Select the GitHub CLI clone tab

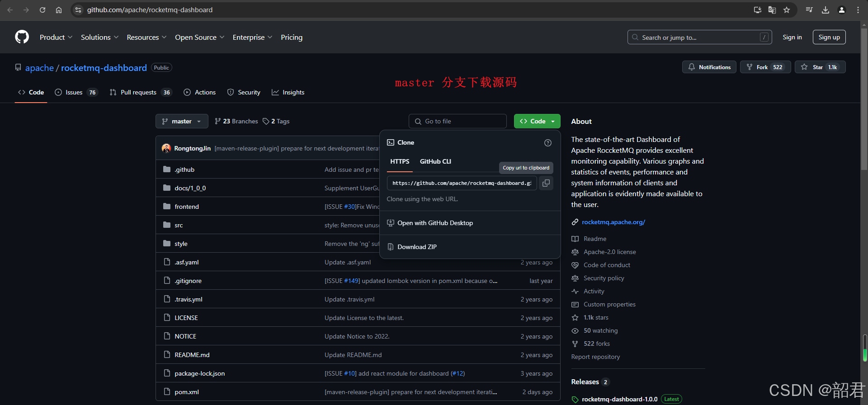435,161
